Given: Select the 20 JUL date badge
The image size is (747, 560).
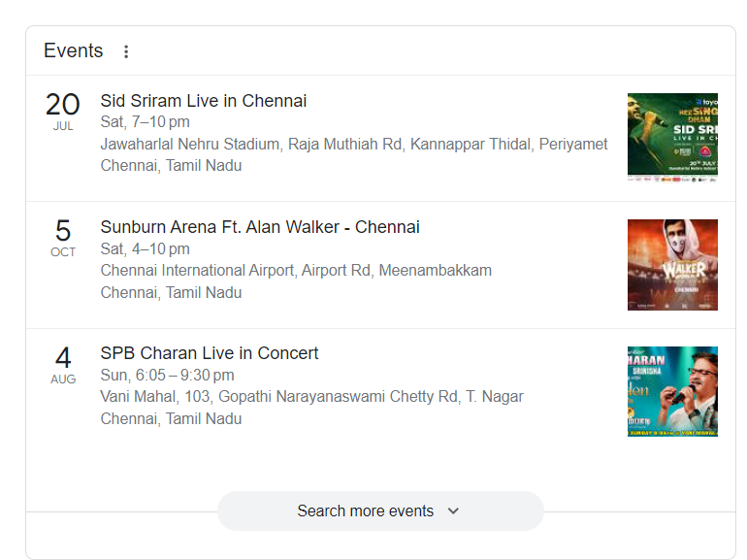Looking at the screenshot, I should pyautogui.click(x=63, y=112).
